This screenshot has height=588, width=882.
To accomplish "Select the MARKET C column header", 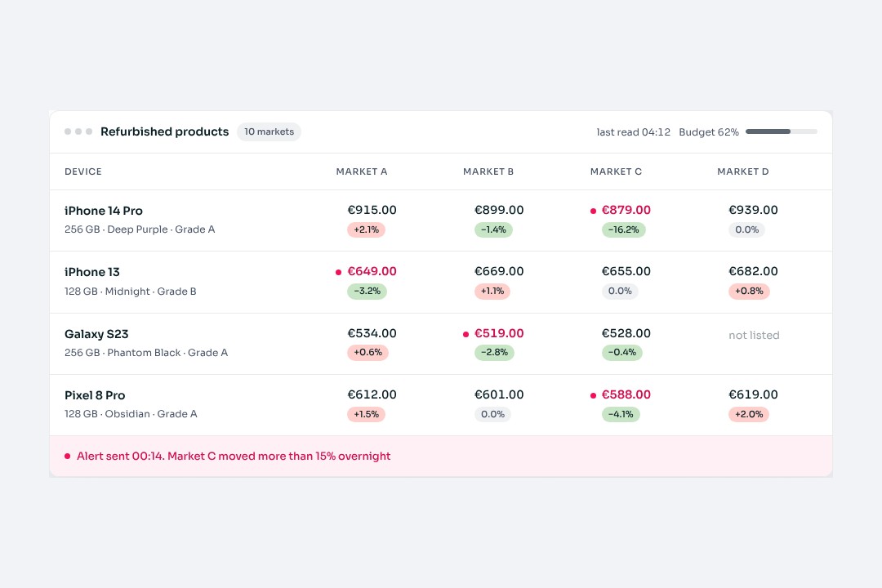I will 616,171.
